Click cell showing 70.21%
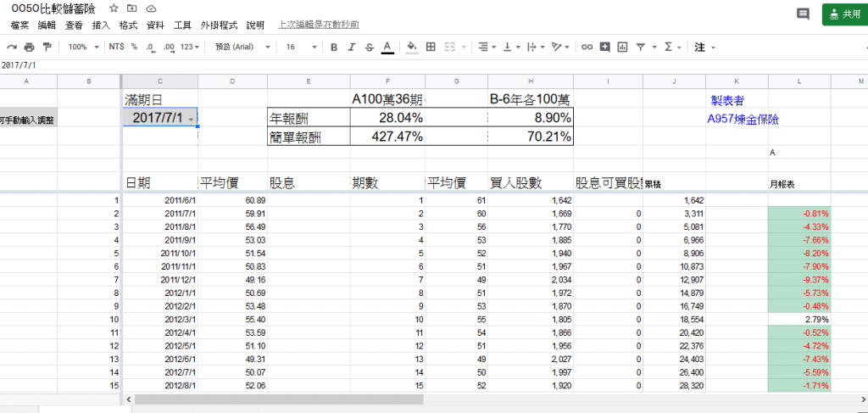The height and width of the screenshot is (413, 868). [x=531, y=137]
